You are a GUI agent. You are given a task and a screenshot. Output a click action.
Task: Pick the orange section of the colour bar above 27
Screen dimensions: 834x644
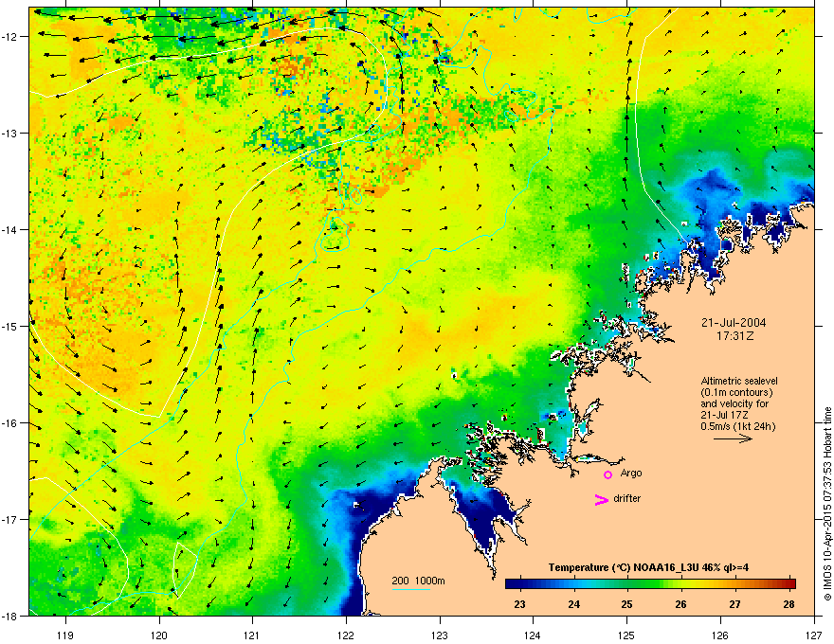[735, 583]
